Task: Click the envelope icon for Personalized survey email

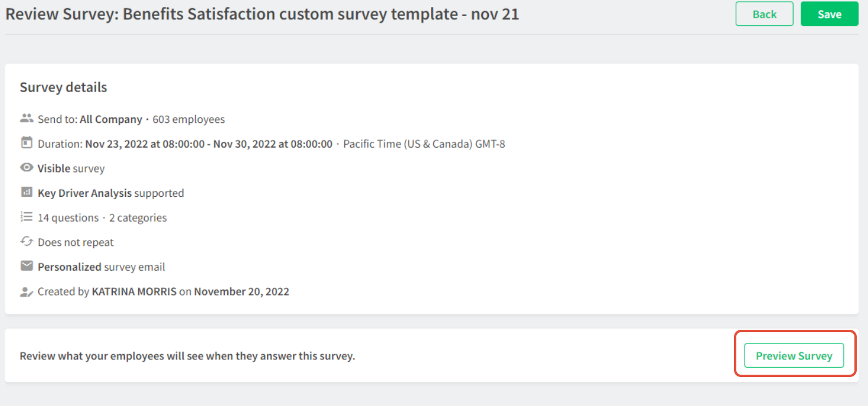Action: (x=27, y=266)
